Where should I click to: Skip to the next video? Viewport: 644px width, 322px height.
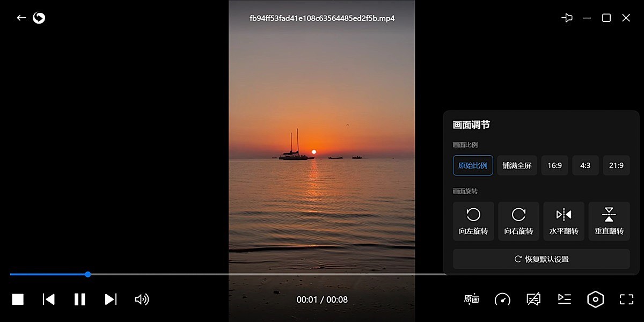tap(111, 299)
